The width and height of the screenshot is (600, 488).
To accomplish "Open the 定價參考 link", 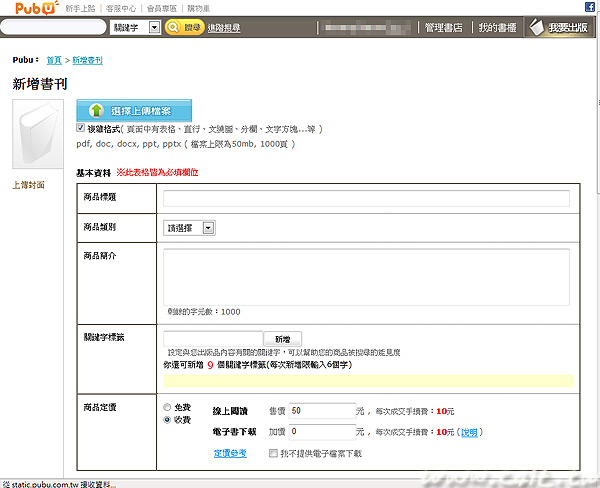I will [x=230, y=453].
